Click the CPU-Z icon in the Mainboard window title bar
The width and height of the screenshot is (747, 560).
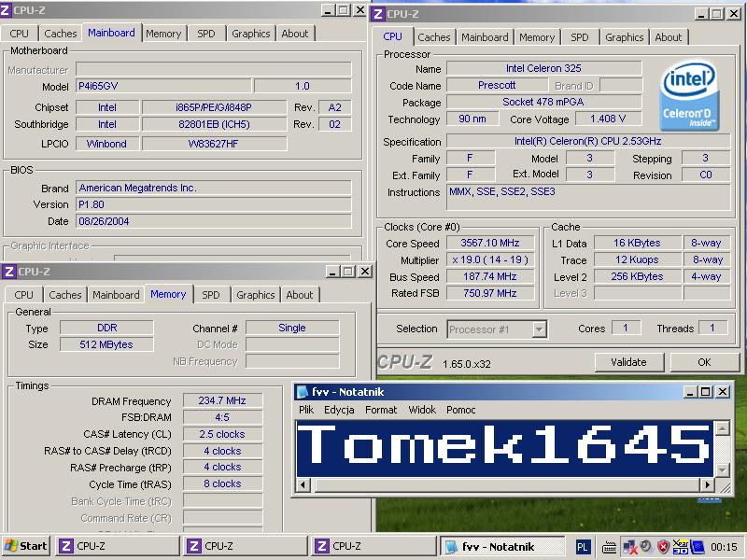(6, 10)
